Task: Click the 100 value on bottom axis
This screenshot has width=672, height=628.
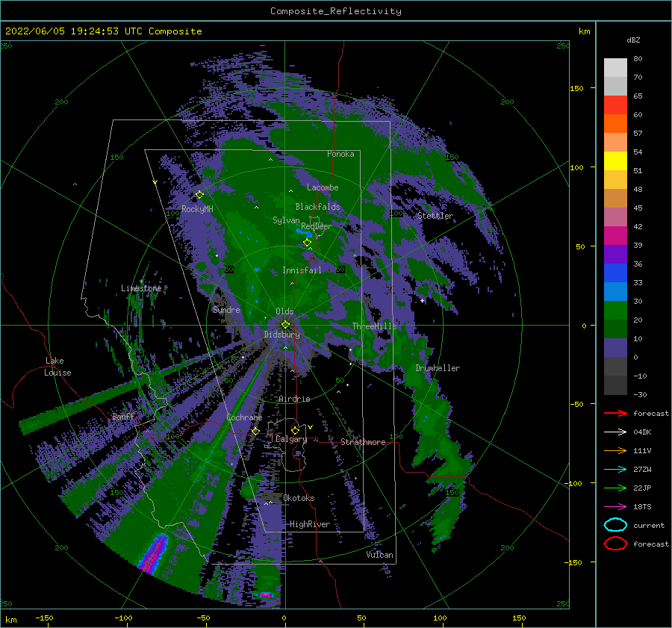Action: click(440, 618)
